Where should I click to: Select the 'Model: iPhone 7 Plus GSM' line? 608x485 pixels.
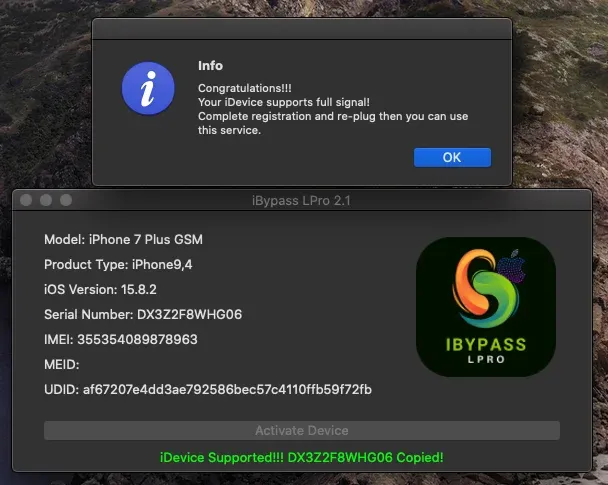[123, 239]
